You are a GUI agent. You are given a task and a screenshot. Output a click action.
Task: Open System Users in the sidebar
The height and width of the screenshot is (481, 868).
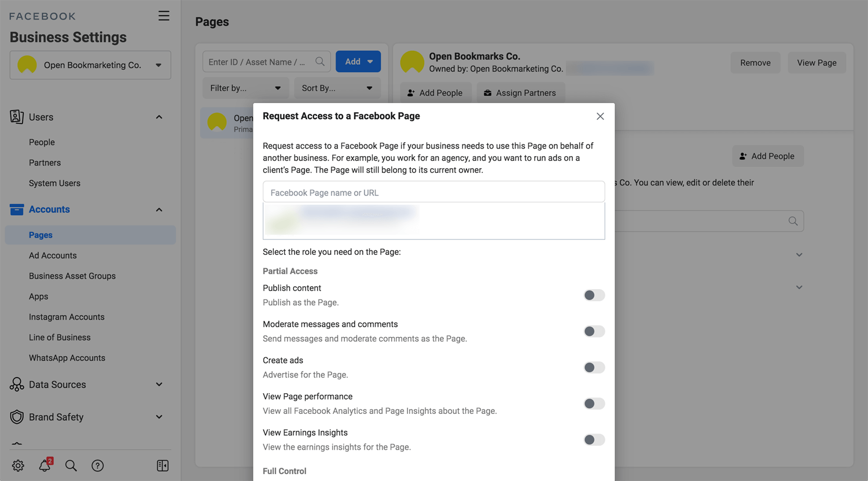click(x=54, y=183)
